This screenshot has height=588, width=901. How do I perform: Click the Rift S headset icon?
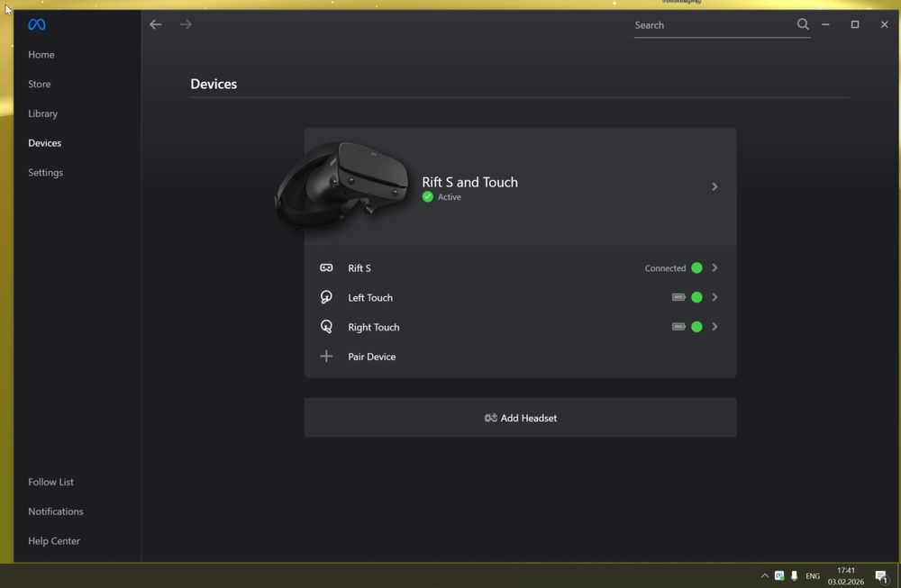click(326, 267)
